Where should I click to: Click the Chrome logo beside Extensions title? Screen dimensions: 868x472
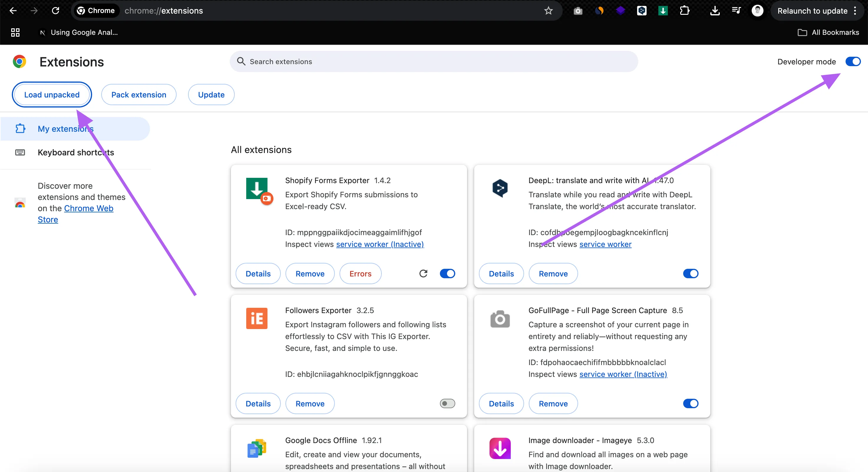pyautogui.click(x=19, y=62)
